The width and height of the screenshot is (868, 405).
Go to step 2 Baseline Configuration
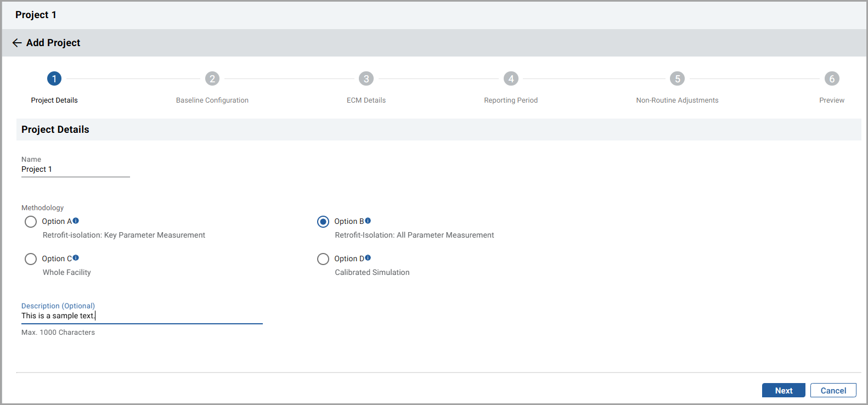212,79
